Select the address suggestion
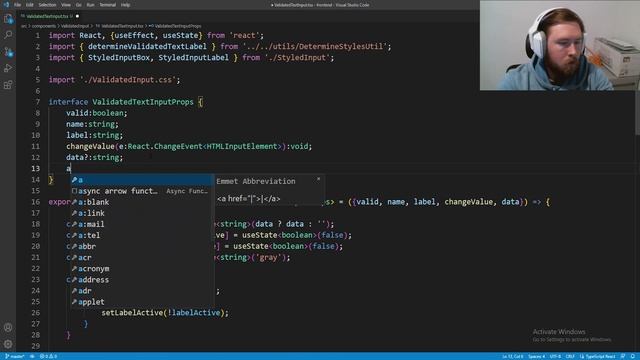 pos(142,280)
